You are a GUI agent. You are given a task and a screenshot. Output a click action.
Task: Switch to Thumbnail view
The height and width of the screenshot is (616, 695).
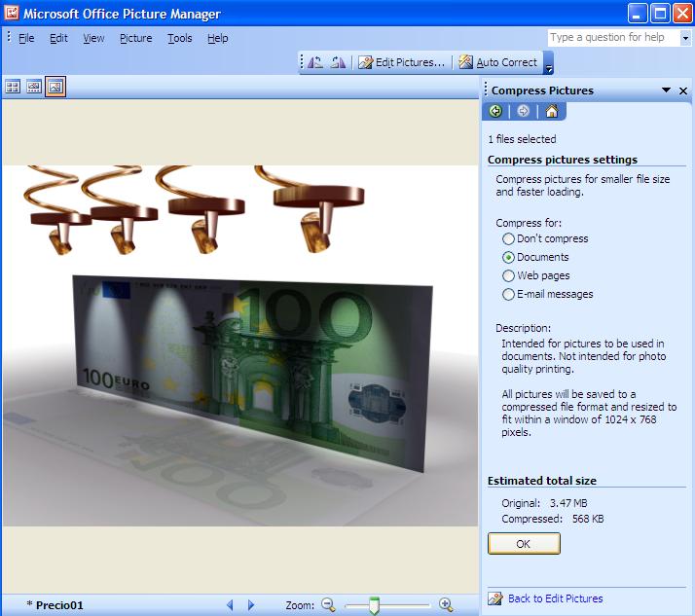point(13,87)
